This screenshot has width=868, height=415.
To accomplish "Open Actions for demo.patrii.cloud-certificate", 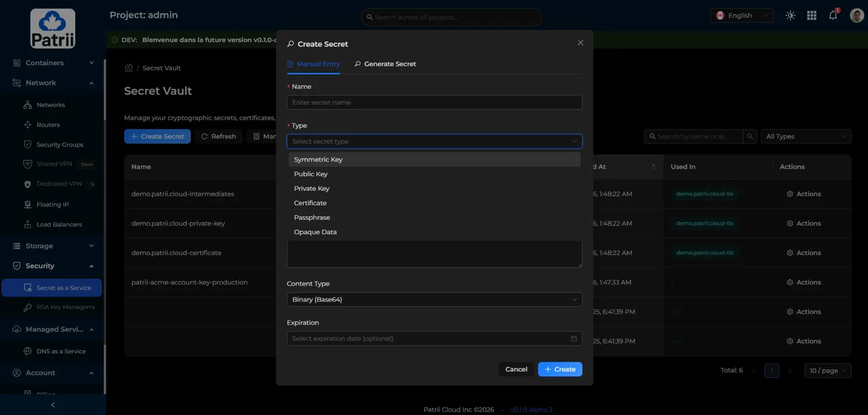I will pos(804,253).
